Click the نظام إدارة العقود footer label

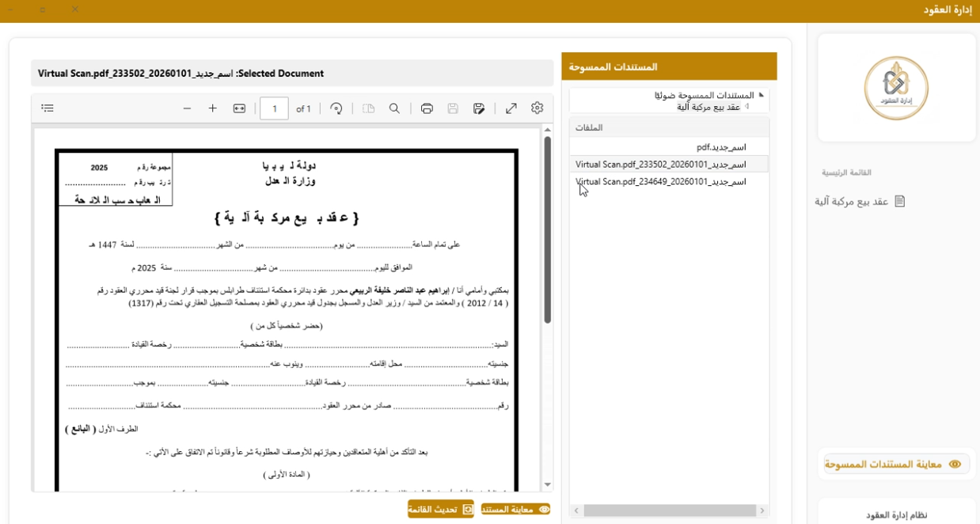coord(897,515)
